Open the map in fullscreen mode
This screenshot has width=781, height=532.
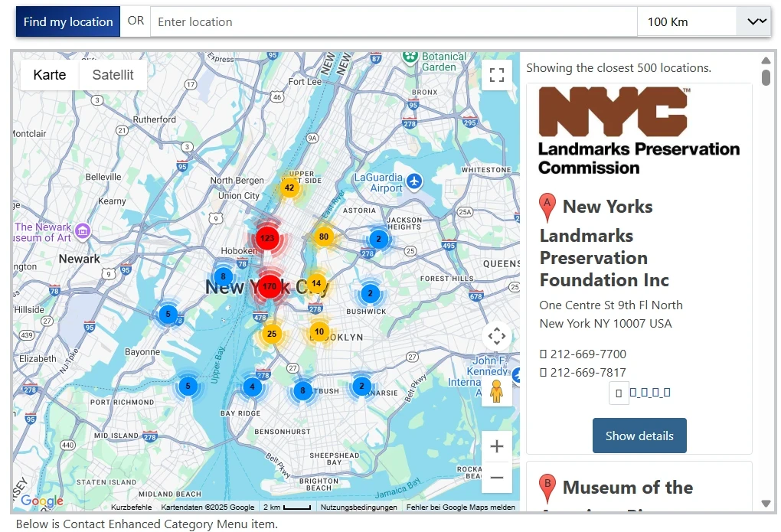coord(496,74)
